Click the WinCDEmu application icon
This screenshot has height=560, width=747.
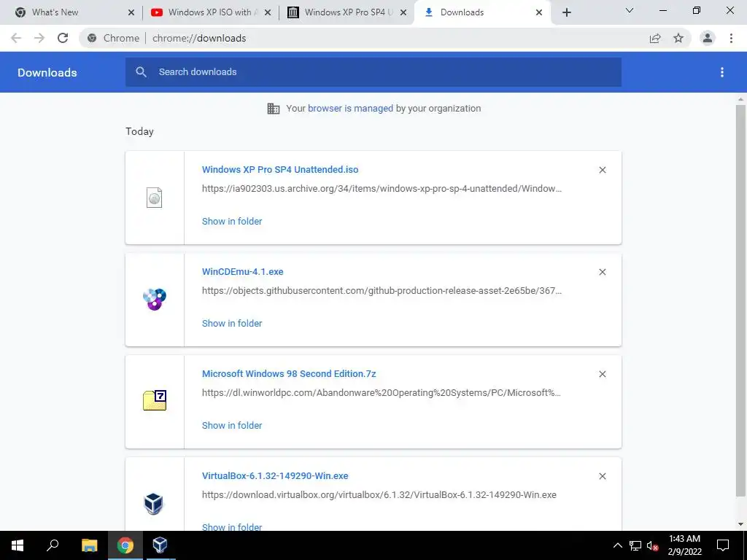pos(155,300)
